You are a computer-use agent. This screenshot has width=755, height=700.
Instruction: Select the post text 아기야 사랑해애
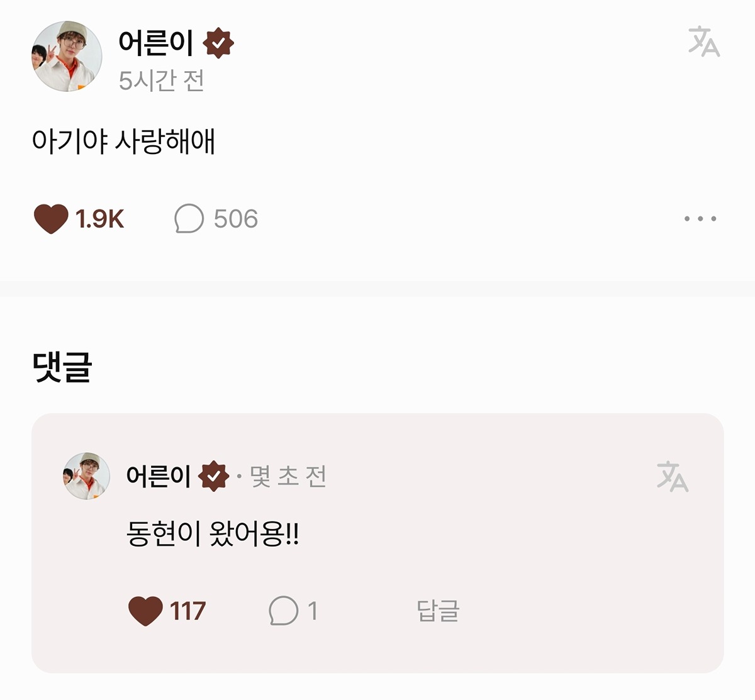pyautogui.click(x=124, y=141)
